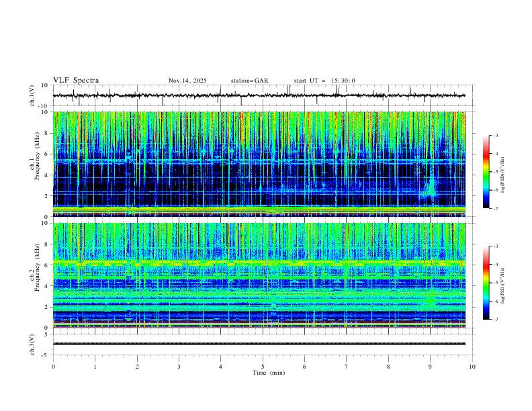Click the "-3" tick on the ch.1 colorbar

[495, 135]
